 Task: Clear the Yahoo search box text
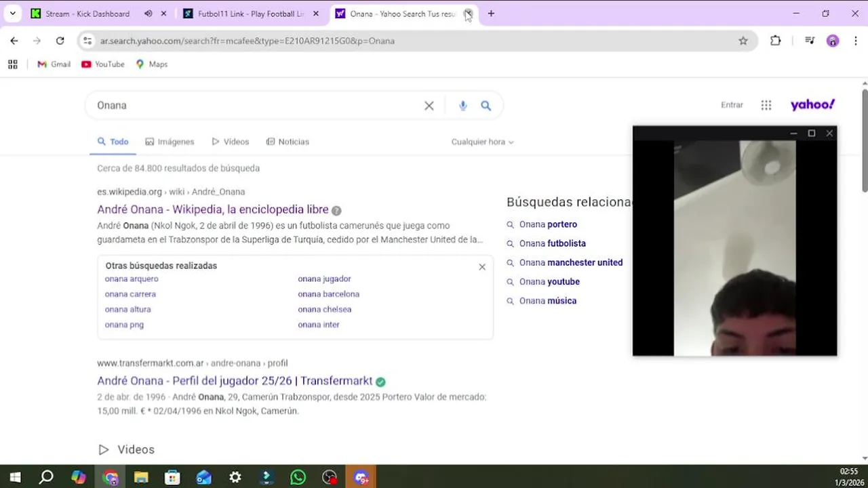click(429, 106)
